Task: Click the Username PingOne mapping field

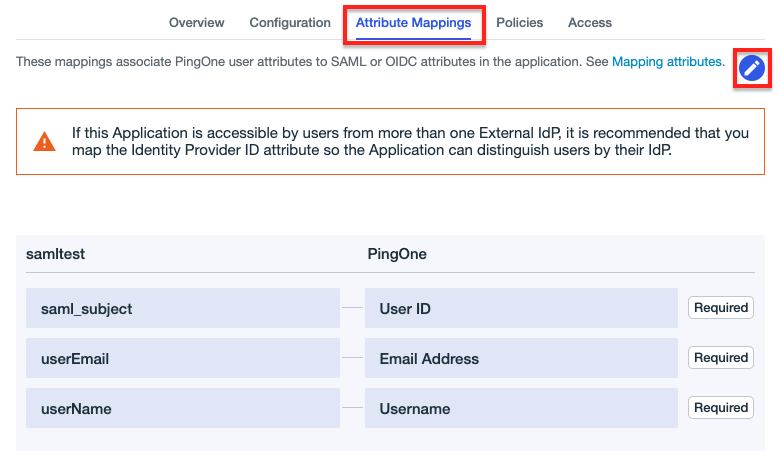Action: point(521,409)
